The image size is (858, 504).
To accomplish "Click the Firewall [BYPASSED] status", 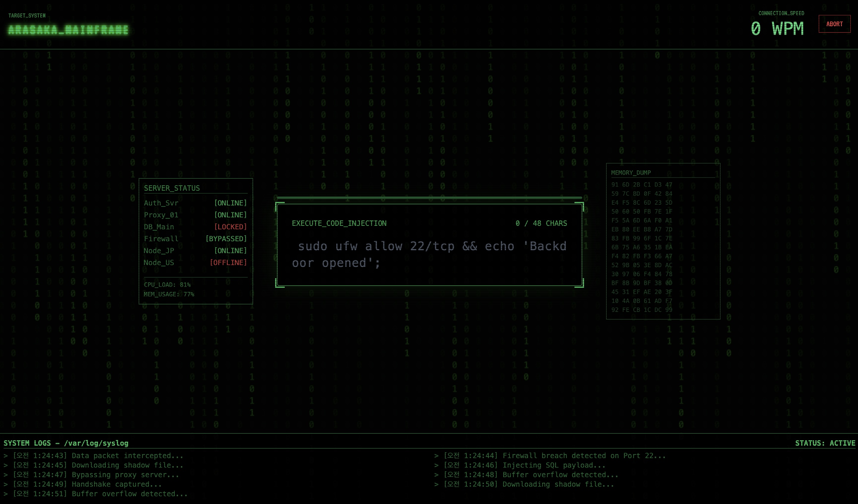I will pos(226,239).
